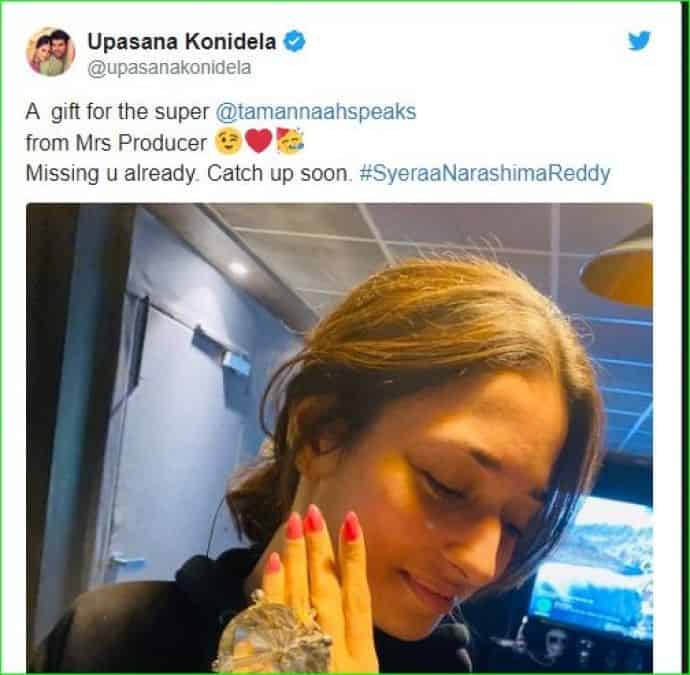Viewport: 690px width, 675px height.
Task: Click the 'from Mrs Producer' text line
Action: [x=116, y=143]
